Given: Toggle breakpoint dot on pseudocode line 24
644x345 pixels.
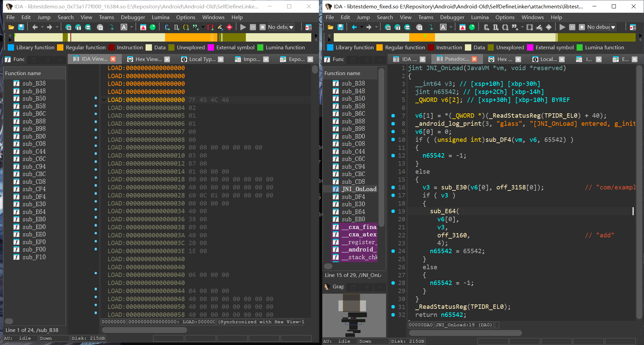Looking at the screenshot, I should pos(393,251).
